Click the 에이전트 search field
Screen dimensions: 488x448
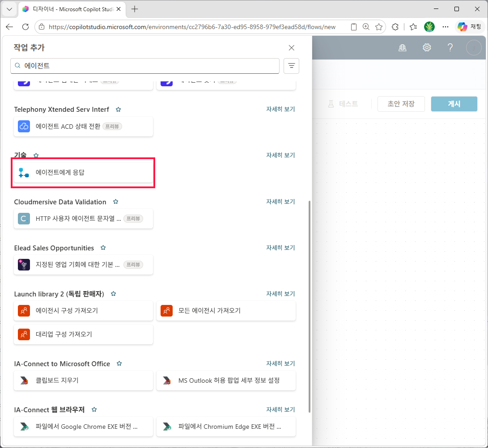click(x=145, y=66)
